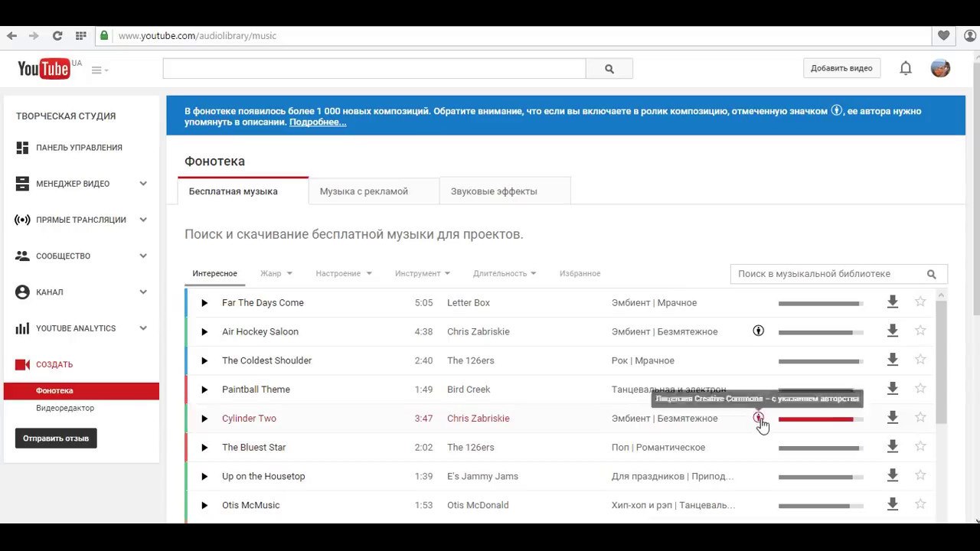The width and height of the screenshot is (980, 551).
Task: Open the Подробнее link in banner
Action: (x=318, y=122)
